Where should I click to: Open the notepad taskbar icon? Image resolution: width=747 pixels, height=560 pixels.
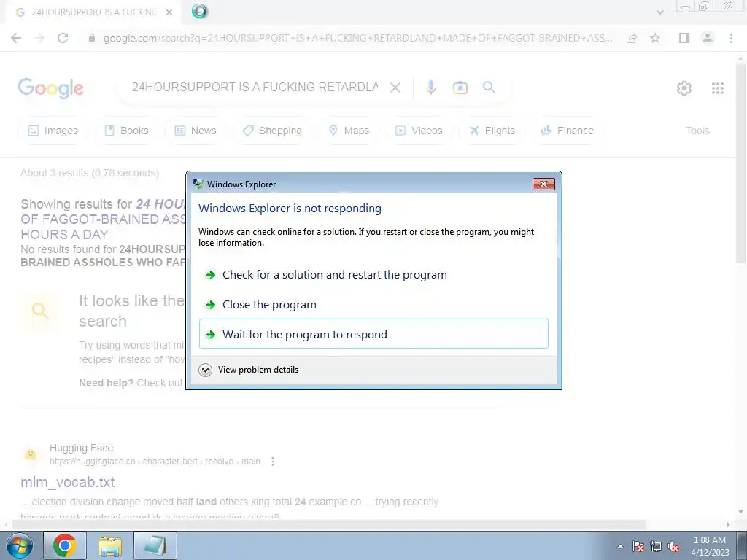tap(155, 545)
